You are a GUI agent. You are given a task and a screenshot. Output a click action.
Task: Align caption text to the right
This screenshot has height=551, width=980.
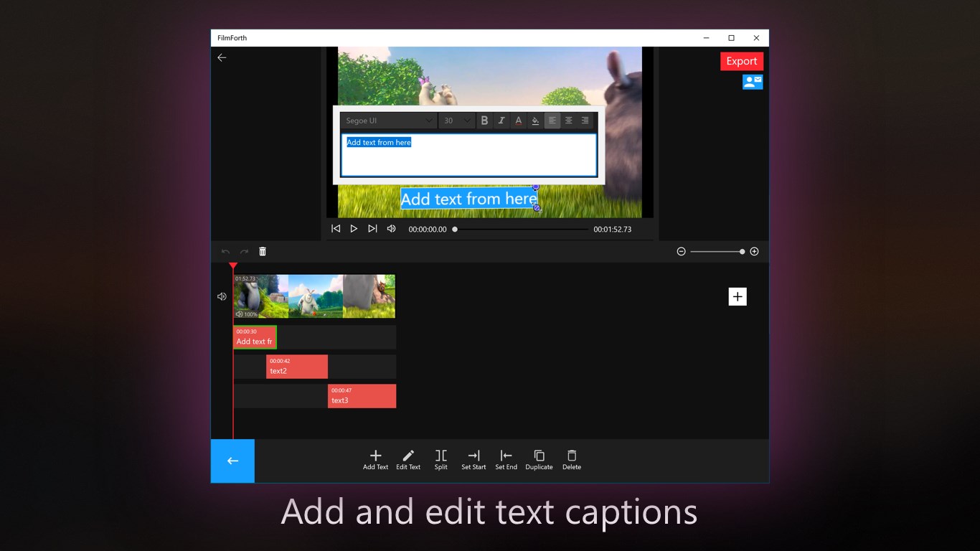(x=585, y=121)
